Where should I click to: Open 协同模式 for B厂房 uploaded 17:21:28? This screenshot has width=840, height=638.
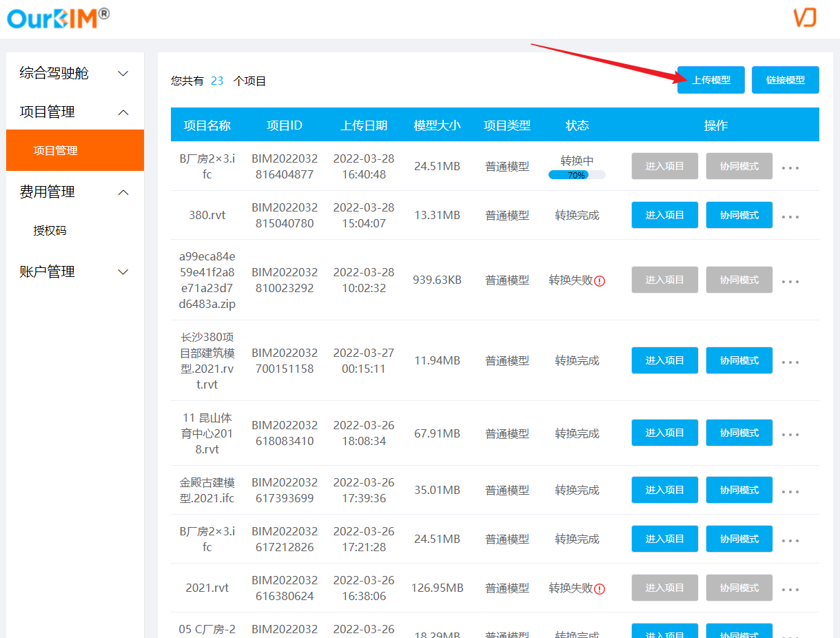point(739,539)
